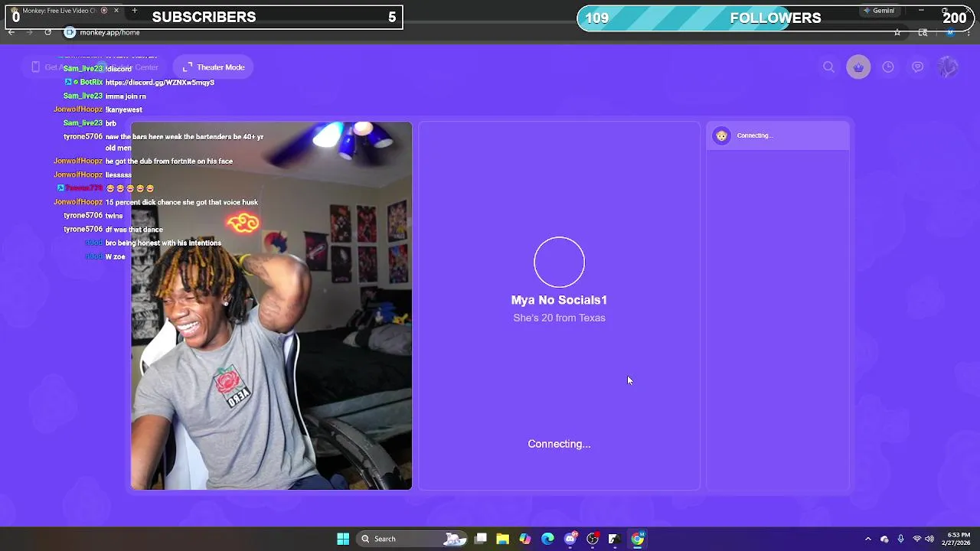The height and width of the screenshot is (551, 980).
Task: Close the Monkey browser tab
Action: click(116, 11)
